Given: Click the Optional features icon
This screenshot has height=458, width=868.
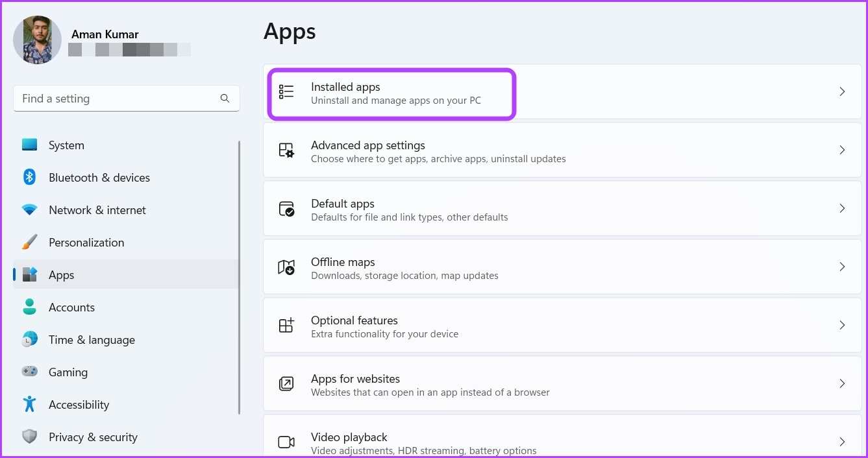Looking at the screenshot, I should [x=286, y=326].
